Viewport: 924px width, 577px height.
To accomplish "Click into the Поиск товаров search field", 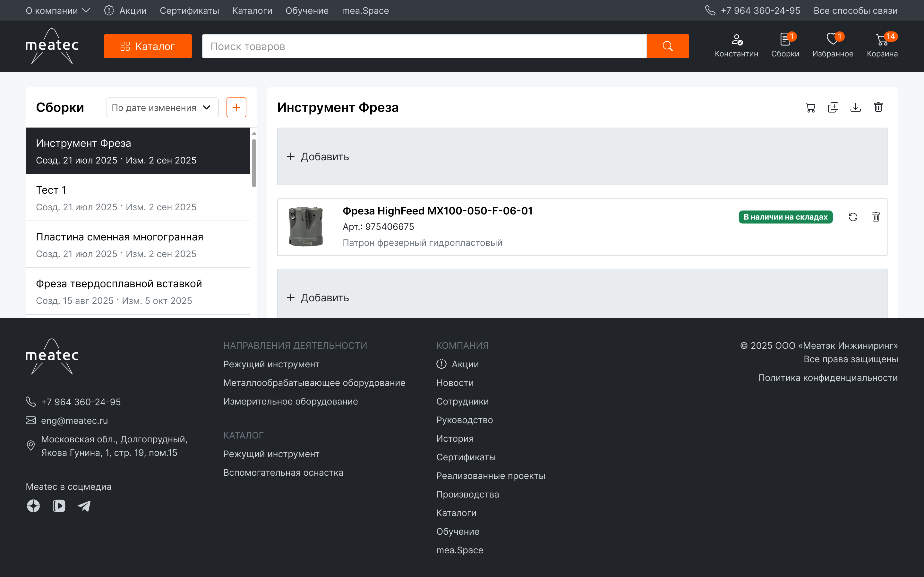I will 424,46.
